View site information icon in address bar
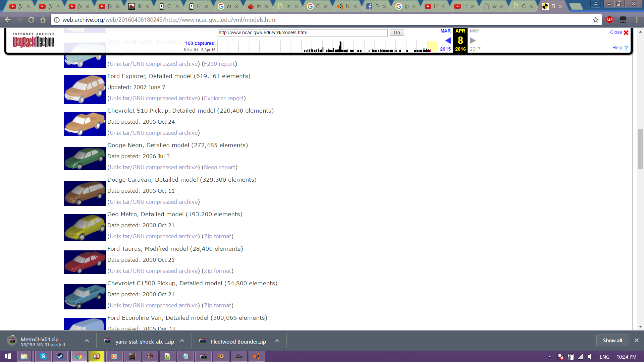Screen dimensions: 644x362 (x=57, y=20)
